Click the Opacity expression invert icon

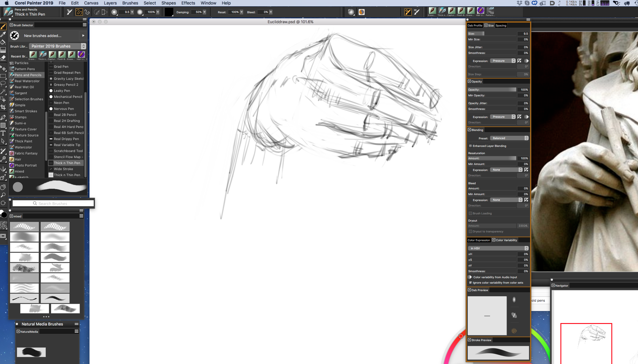click(520, 117)
